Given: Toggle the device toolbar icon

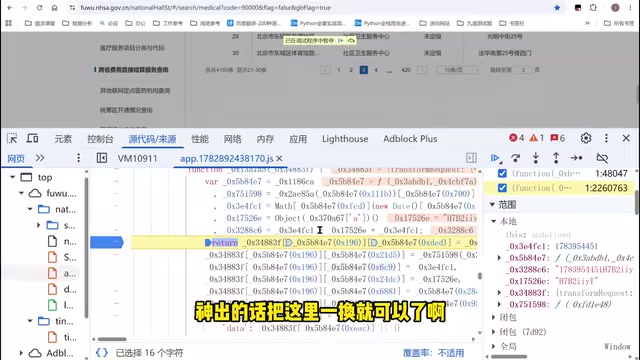Looking at the screenshot, I should pyautogui.click(x=32, y=138).
